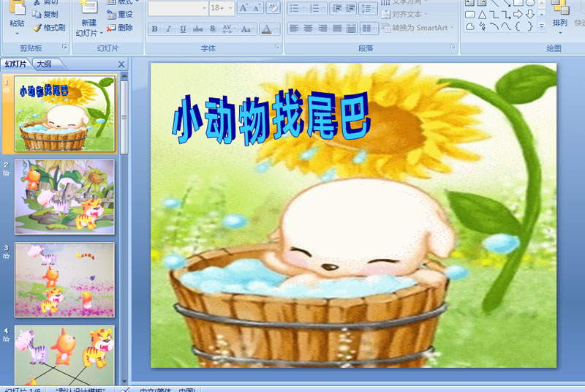The height and width of the screenshot is (392, 585).
Task: Select the Slides (幻灯片) tab
Action: [16, 64]
